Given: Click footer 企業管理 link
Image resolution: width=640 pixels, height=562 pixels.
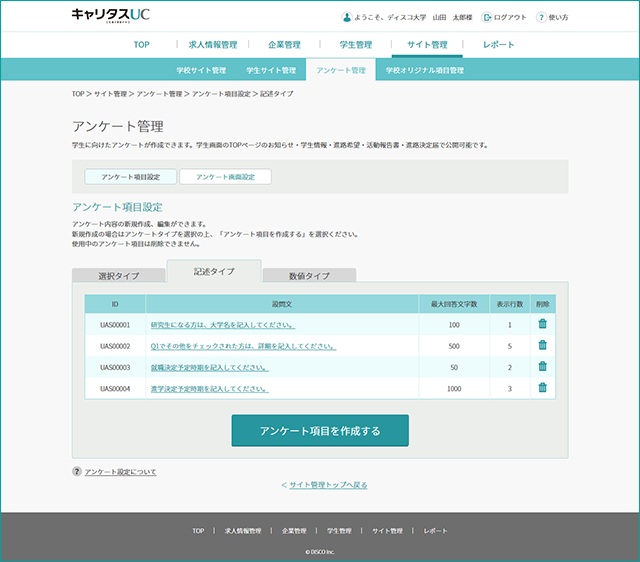Looking at the screenshot, I should (294, 531).
